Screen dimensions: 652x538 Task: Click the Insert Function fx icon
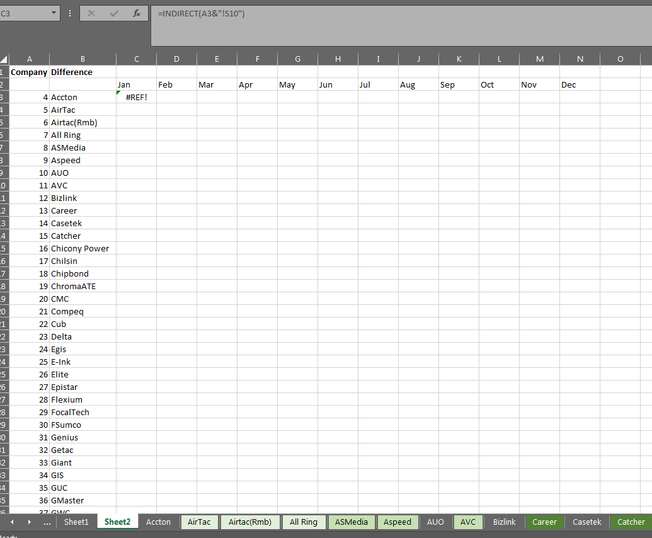pyautogui.click(x=136, y=13)
